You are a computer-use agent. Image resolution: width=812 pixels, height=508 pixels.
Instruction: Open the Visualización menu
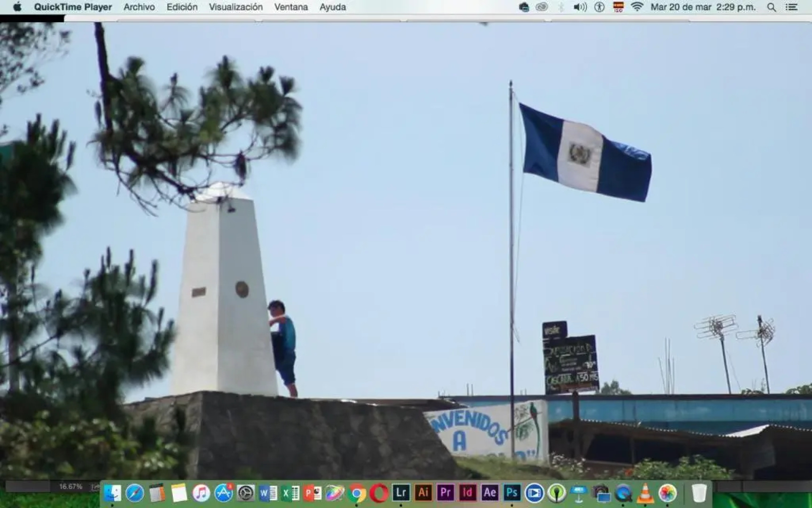[235, 7]
